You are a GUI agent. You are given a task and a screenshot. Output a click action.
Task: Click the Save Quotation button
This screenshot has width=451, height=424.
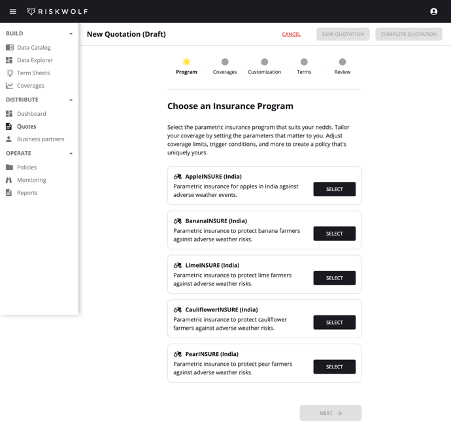343,34
